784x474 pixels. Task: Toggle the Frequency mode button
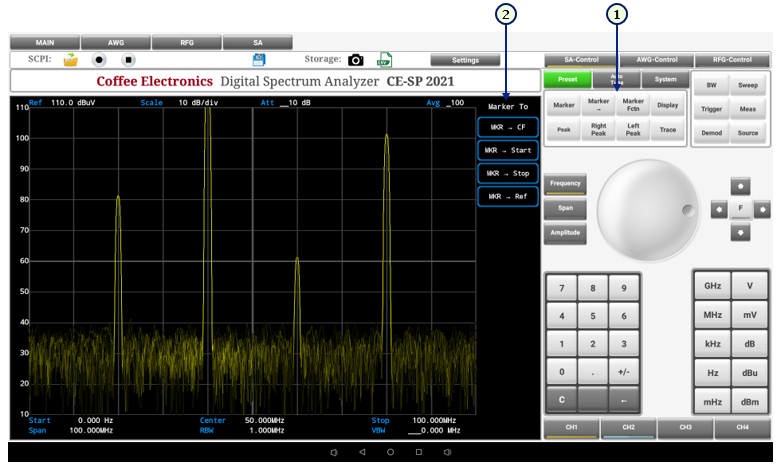pyautogui.click(x=565, y=184)
